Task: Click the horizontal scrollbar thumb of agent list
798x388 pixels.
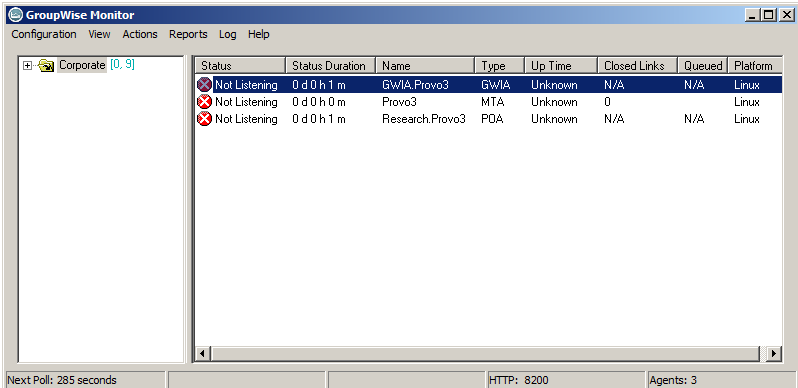Action: click(484, 353)
